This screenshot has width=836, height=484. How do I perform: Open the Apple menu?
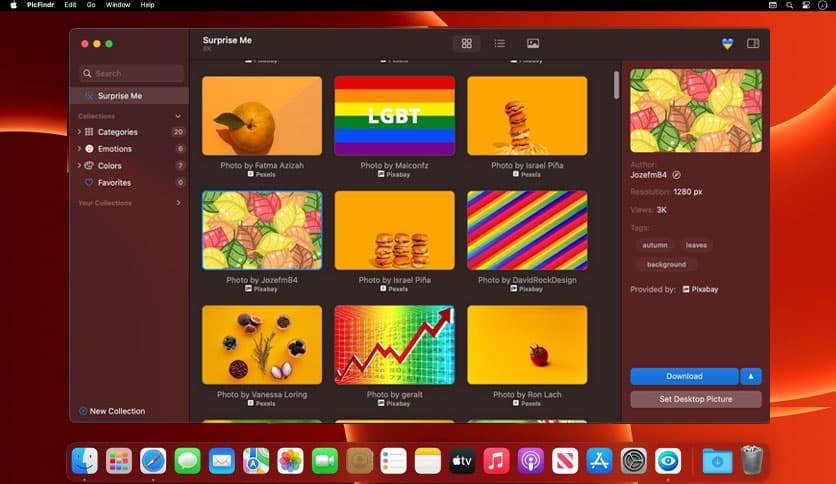(x=13, y=5)
